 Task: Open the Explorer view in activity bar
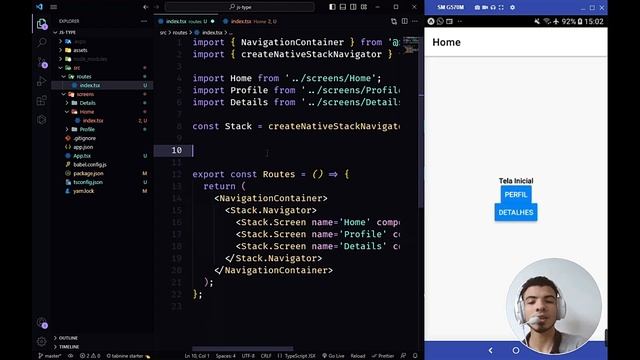(41, 24)
